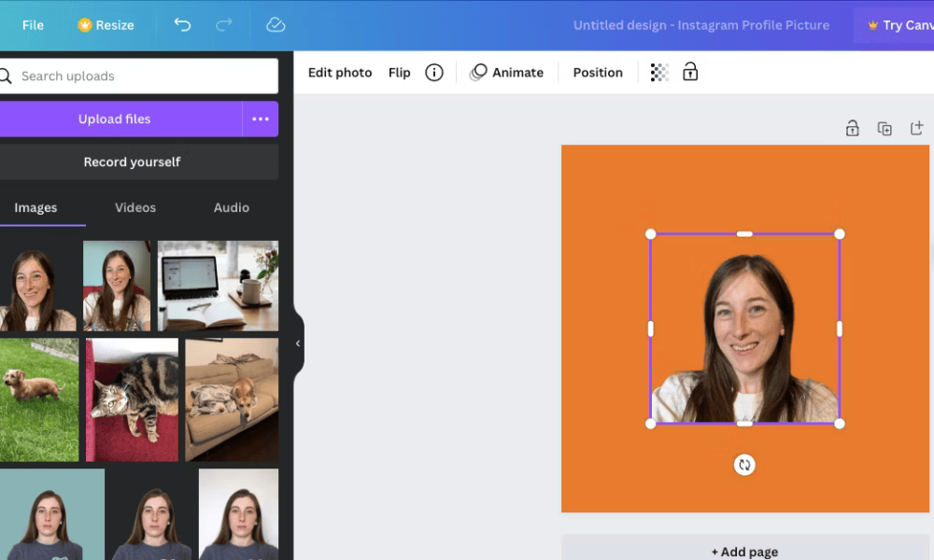934x560 pixels.
Task: Click the top-left resize handle of photo
Action: 650,234
